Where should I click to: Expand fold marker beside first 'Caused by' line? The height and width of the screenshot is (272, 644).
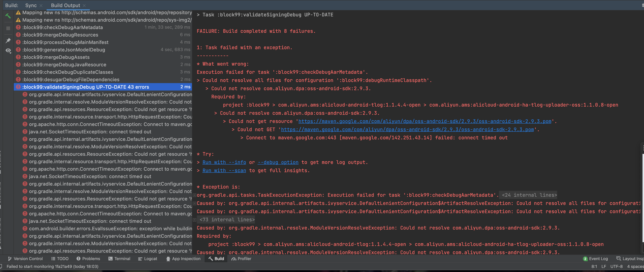(195, 203)
